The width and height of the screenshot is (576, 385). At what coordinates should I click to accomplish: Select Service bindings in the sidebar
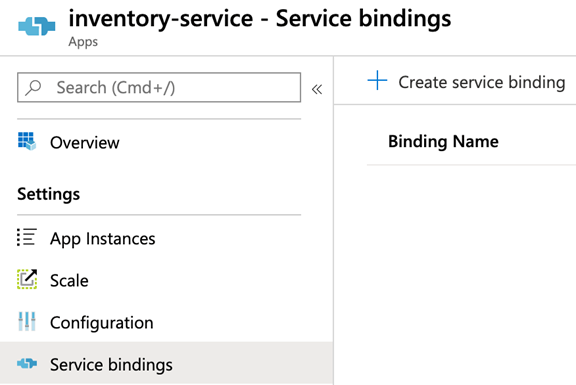pyautogui.click(x=166, y=363)
